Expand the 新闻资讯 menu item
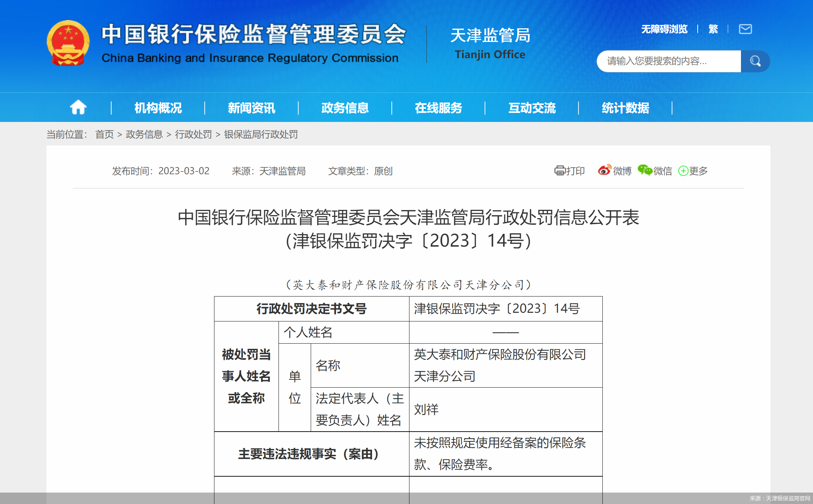Screen dimensions: 813x504 coord(251,108)
